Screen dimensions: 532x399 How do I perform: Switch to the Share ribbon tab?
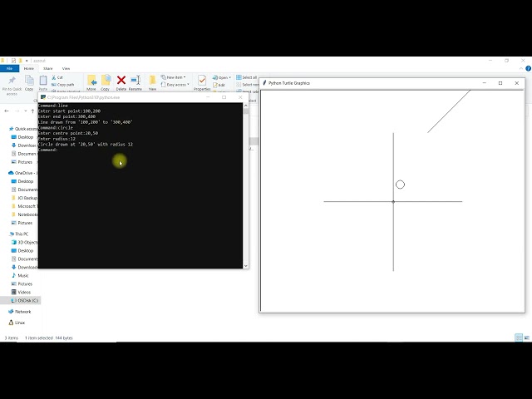tap(48, 68)
